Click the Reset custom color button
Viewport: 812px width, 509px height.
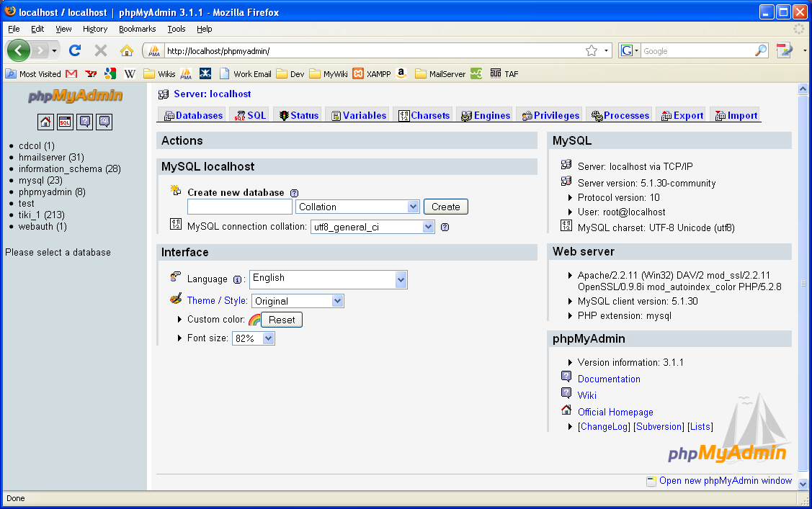click(x=282, y=320)
